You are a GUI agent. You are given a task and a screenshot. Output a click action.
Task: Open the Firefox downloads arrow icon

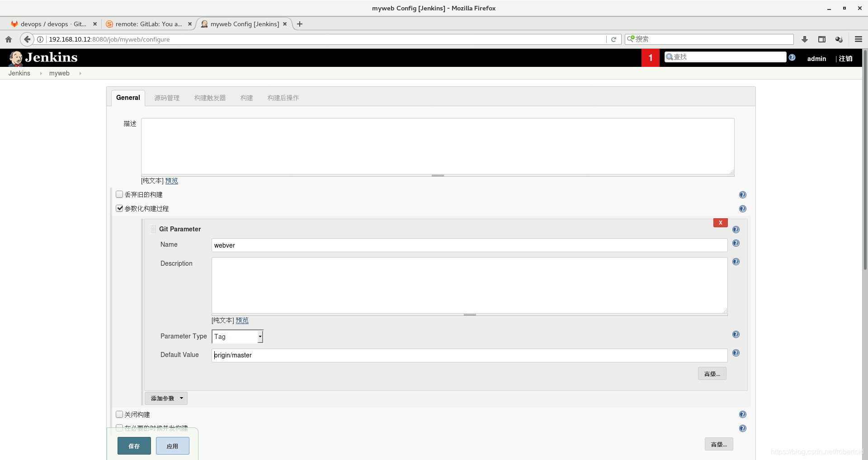[x=805, y=39]
